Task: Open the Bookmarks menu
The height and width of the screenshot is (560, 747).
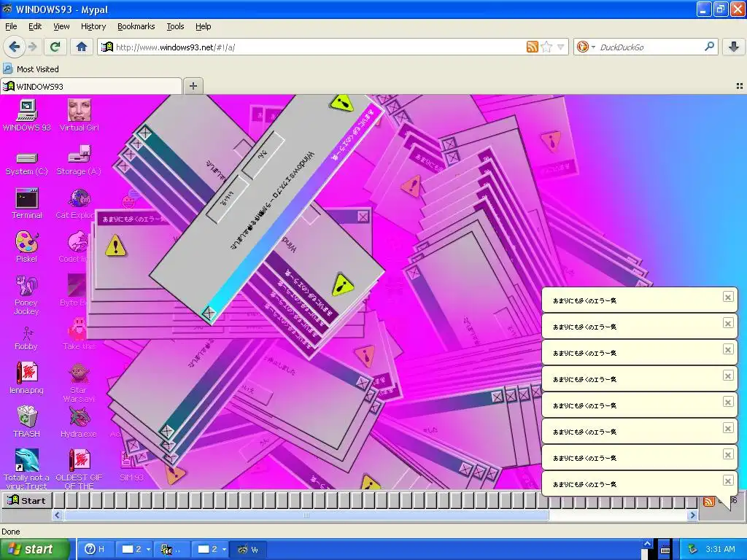Action: coord(136,26)
